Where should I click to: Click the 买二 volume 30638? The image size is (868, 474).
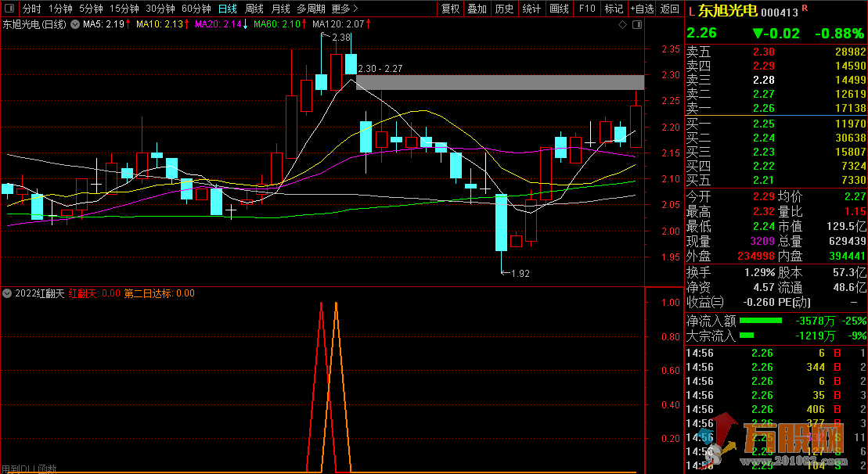coord(850,138)
